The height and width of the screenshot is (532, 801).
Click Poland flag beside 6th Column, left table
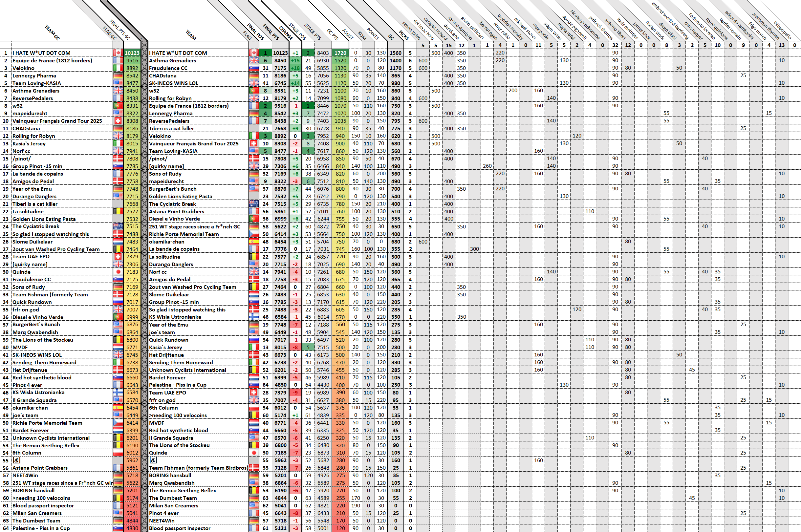click(x=118, y=453)
